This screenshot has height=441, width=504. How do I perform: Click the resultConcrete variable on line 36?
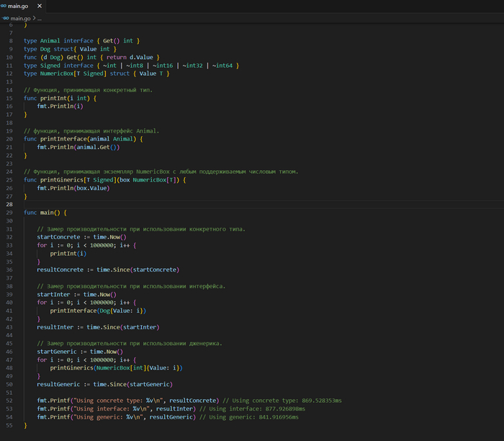[x=59, y=269]
